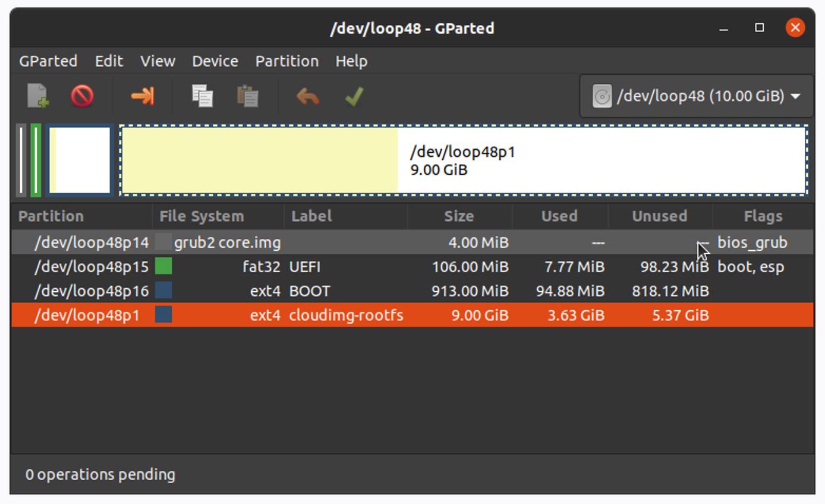Select the /dev/loop48p1 row in the list
The width and height of the screenshot is (825, 504).
tap(413, 315)
